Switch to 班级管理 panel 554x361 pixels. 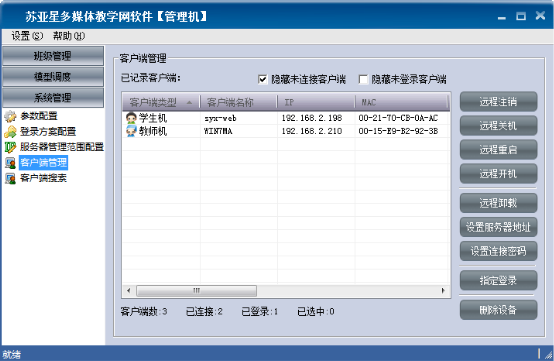(x=53, y=56)
